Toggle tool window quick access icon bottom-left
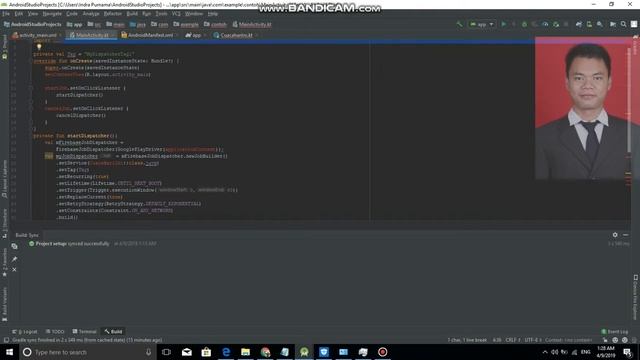This screenshot has width=640, height=360. tap(5, 340)
